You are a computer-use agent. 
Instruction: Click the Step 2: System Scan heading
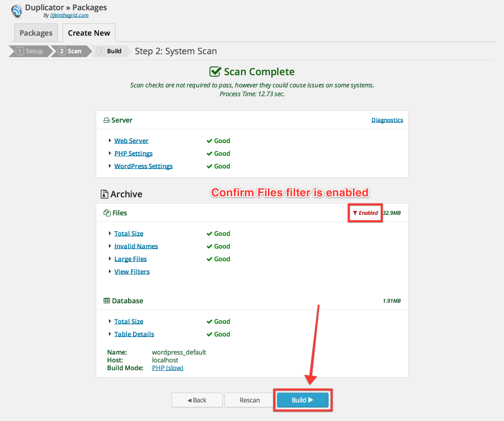click(176, 51)
